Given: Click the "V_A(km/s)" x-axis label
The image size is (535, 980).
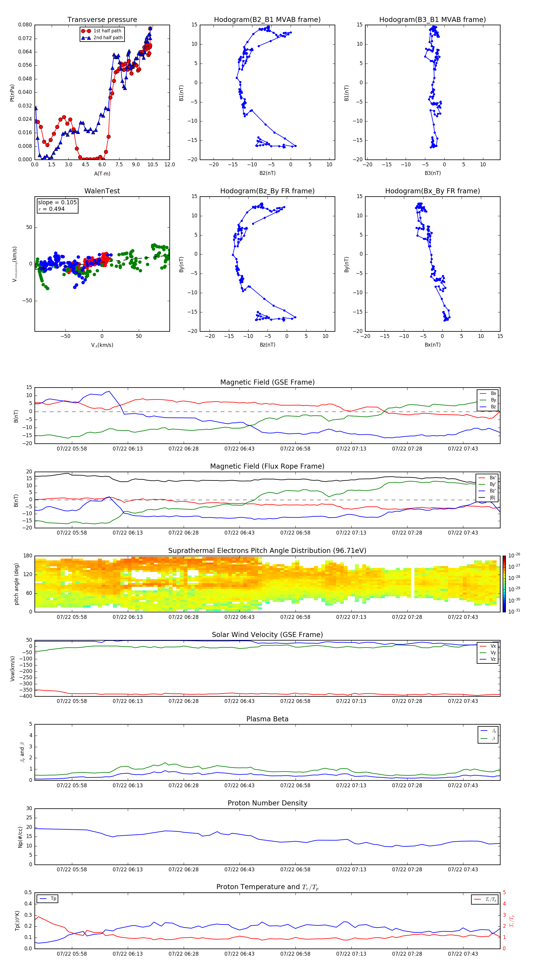Looking at the screenshot, I should pos(102,345).
